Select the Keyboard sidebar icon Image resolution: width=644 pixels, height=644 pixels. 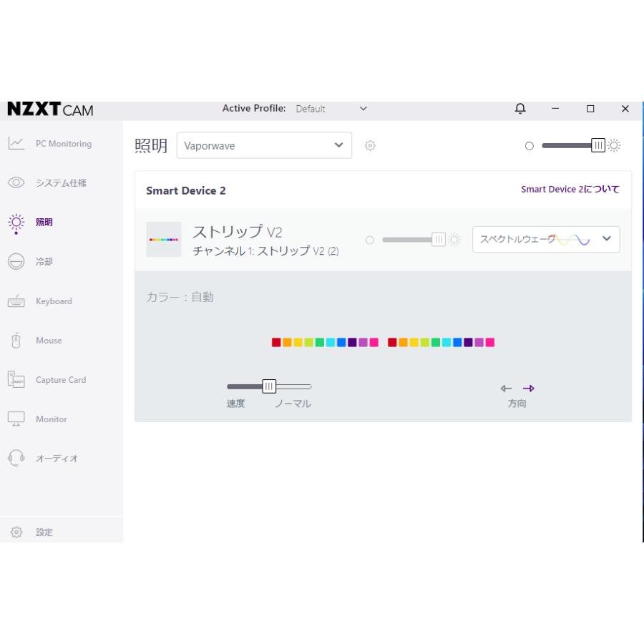(x=16, y=301)
